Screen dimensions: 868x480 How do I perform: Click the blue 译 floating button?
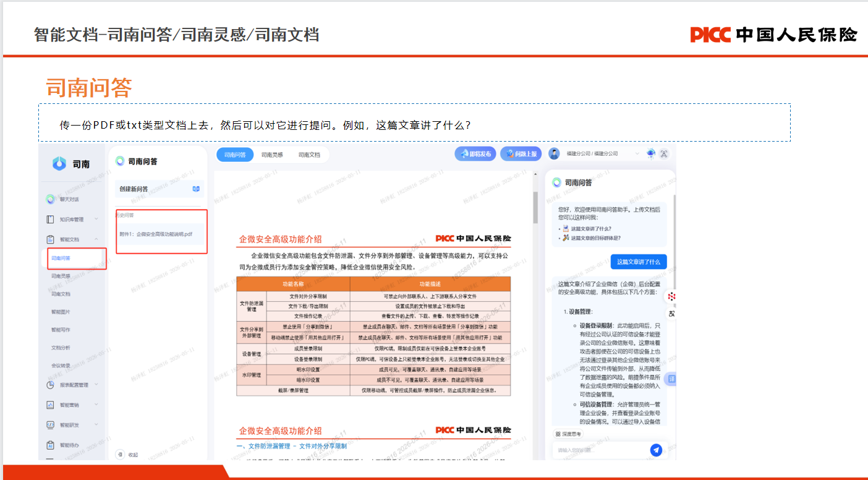[672, 379]
